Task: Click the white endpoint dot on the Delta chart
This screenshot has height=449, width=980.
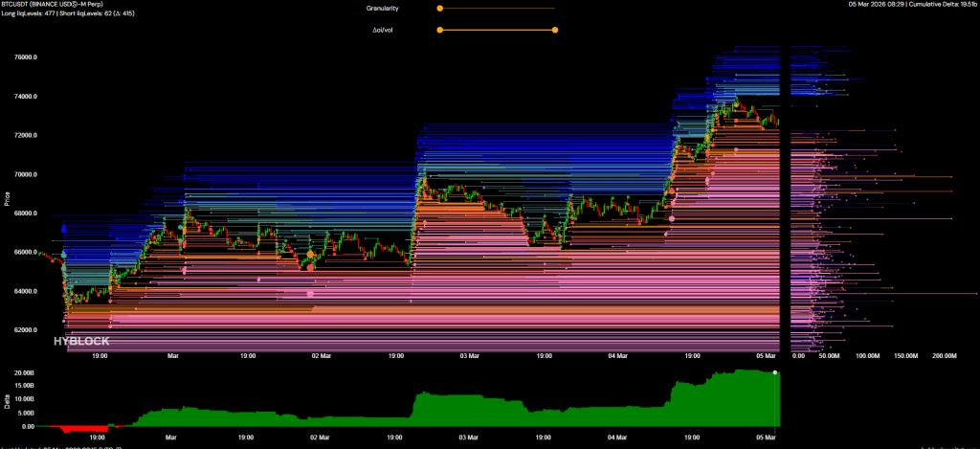Action: (x=775, y=371)
